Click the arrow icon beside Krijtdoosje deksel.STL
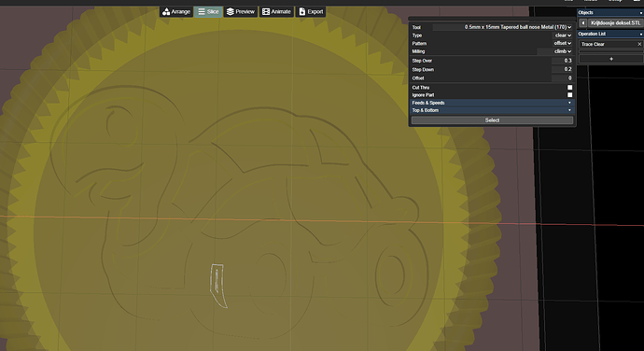Viewport: 644px width, 351px height. [x=582, y=23]
